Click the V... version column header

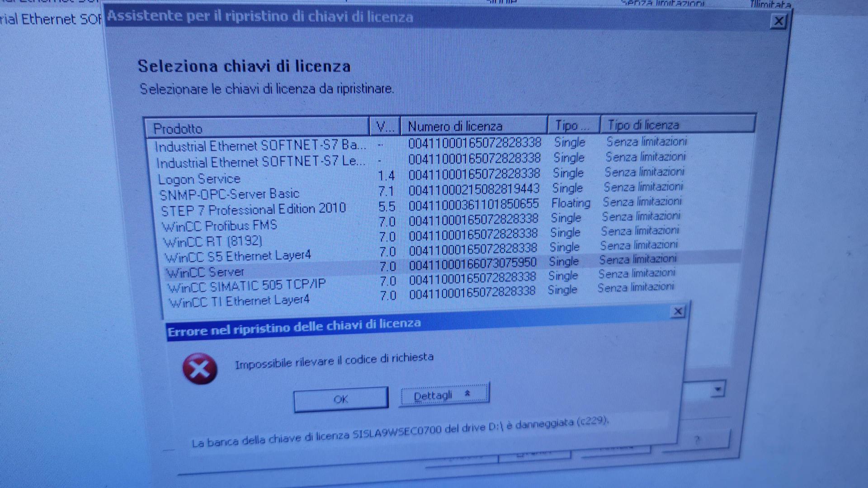pos(384,127)
